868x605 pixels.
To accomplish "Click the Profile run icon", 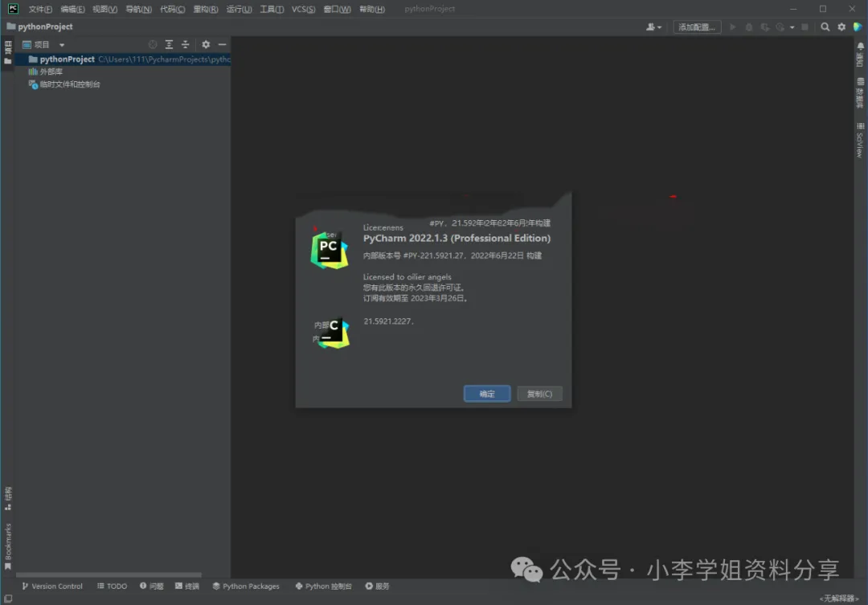I will 780,27.
